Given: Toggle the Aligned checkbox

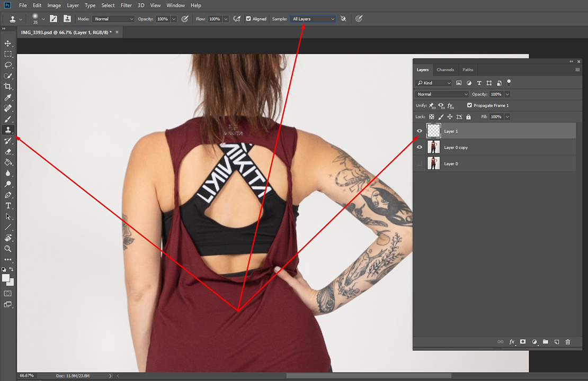Looking at the screenshot, I should [248, 19].
